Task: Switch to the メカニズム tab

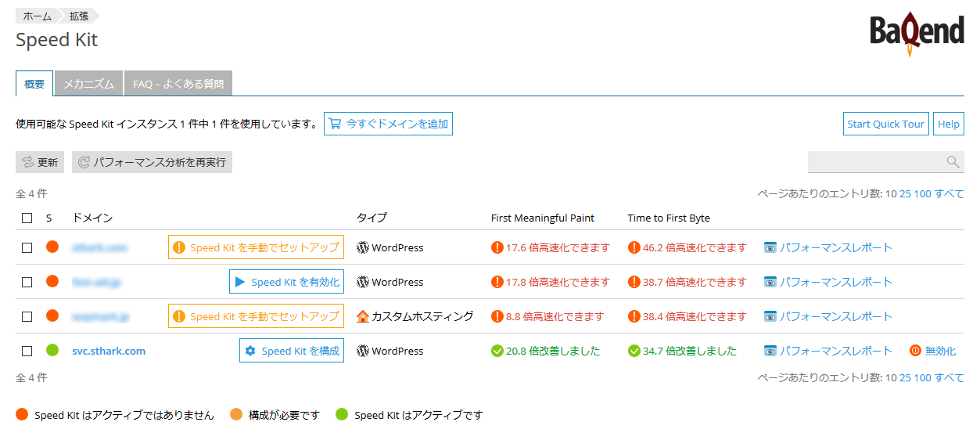Action: click(88, 84)
